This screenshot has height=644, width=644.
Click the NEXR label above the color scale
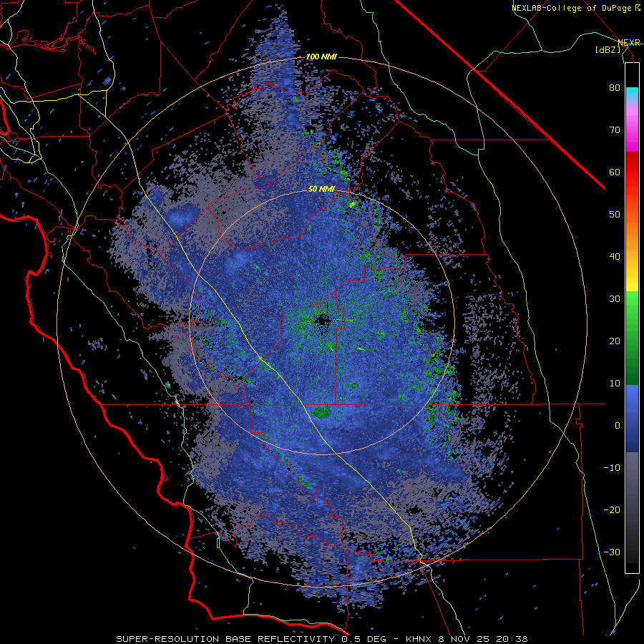point(629,42)
